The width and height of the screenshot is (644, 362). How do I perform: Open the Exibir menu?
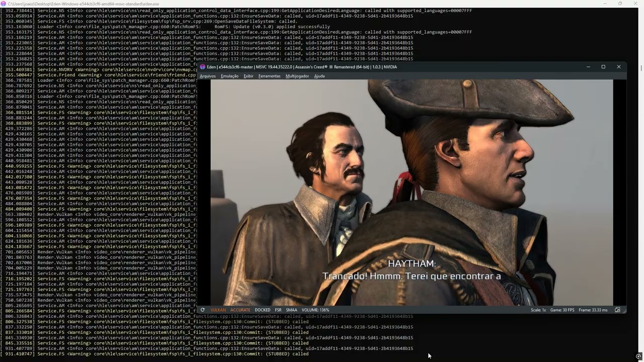click(249, 76)
